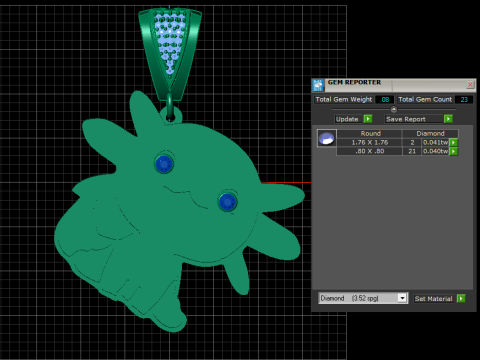Click the Total Gem Weight value .08

coord(385,99)
